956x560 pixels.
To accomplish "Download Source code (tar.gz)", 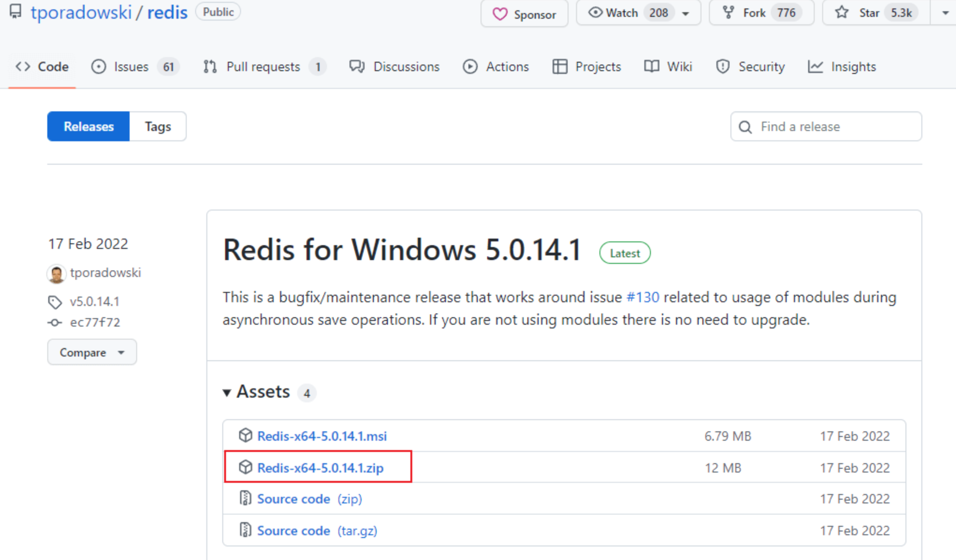I will [317, 531].
